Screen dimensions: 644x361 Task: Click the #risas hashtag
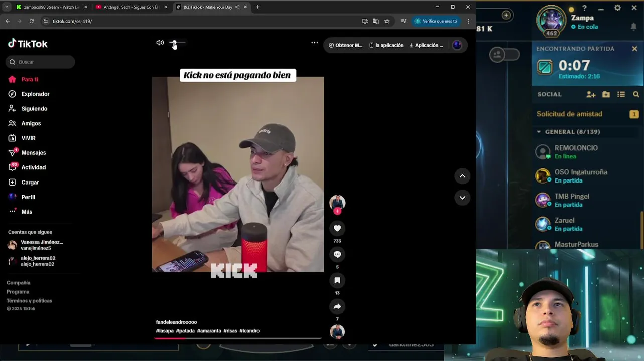[x=230, y=331]
